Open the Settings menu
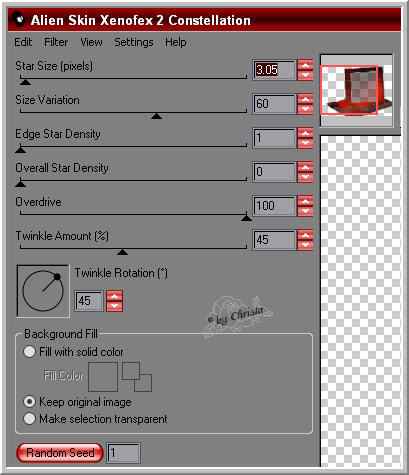Image resolution: width=409 pixels, height=475 pixels. pyautogui.click(x=134, y=42)
